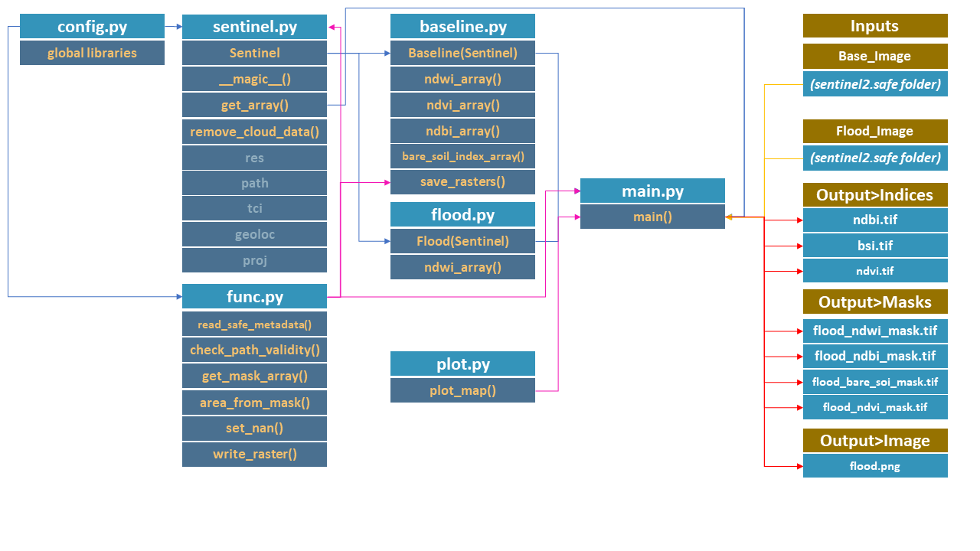The width and height of the screenshot is (980, 551).
Task: Select the write_raster() function block
Action: pyautogui.click(x=254, y=454)
